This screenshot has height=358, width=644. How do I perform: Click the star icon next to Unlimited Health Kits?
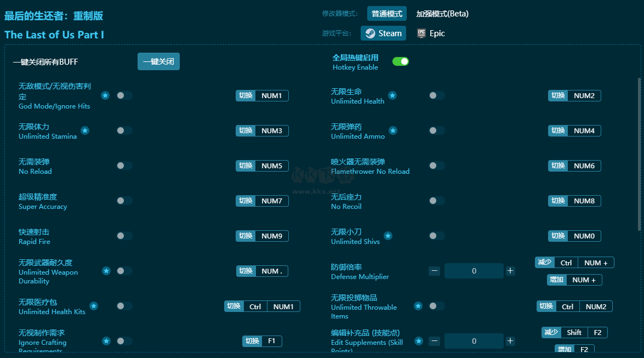point(94,306)
